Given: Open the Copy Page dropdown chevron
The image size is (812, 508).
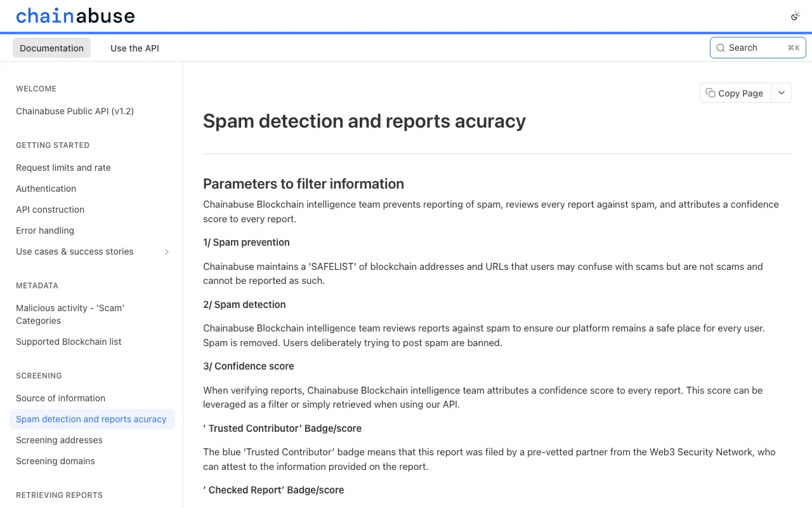Looking at the screenshot, I should click(782, 93).
